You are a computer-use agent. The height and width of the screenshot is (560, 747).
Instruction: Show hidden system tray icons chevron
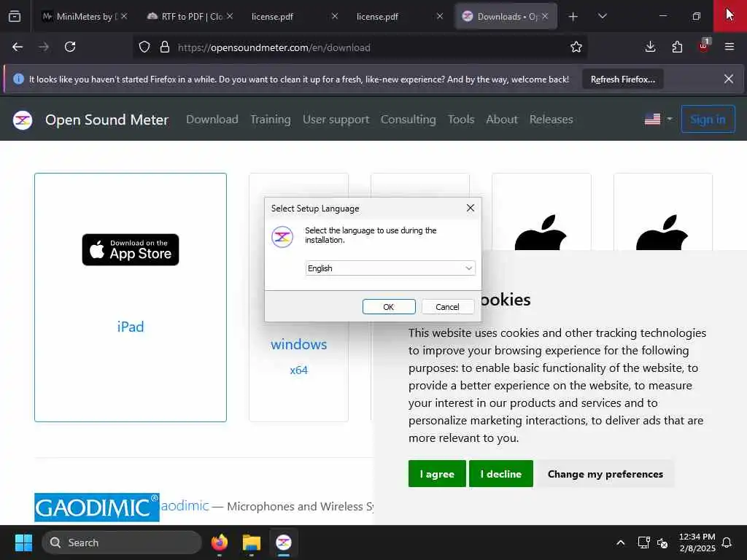620,542
